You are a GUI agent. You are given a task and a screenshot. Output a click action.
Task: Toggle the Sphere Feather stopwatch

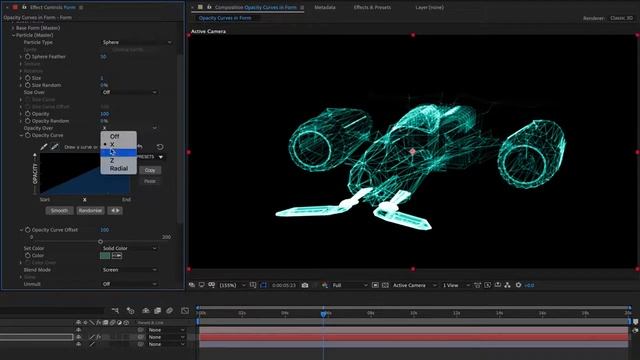[28, 57]
